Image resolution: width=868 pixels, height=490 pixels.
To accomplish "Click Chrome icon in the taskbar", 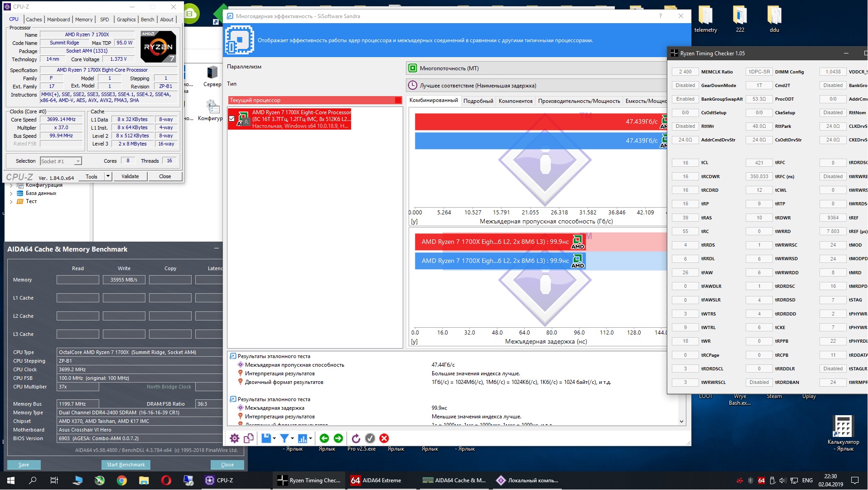I will coord(122,480).
